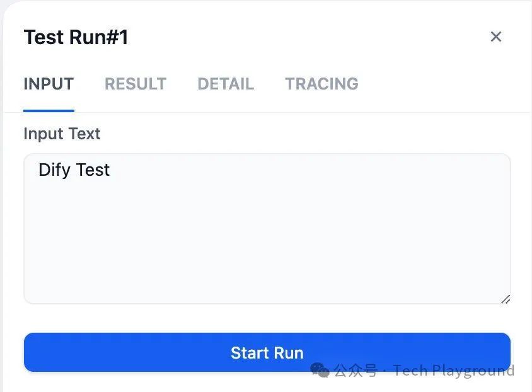
Task: Click the blue Start Run label text
Action: 267,352
